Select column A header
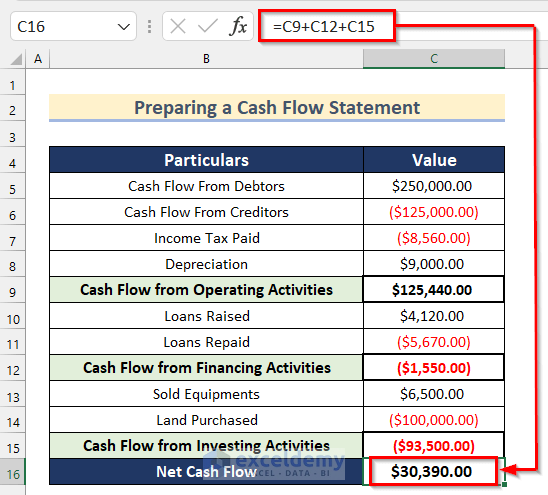The height and width of the screenshot is (495, 548). [38, 59]
